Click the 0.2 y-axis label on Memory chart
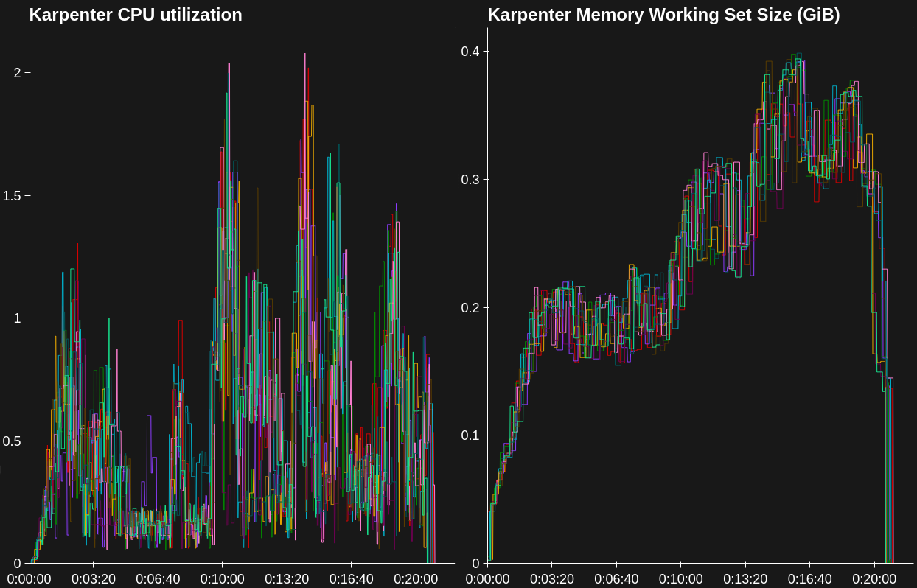The height and width of the screenshot is (588, 917). (x=470, y=307)
